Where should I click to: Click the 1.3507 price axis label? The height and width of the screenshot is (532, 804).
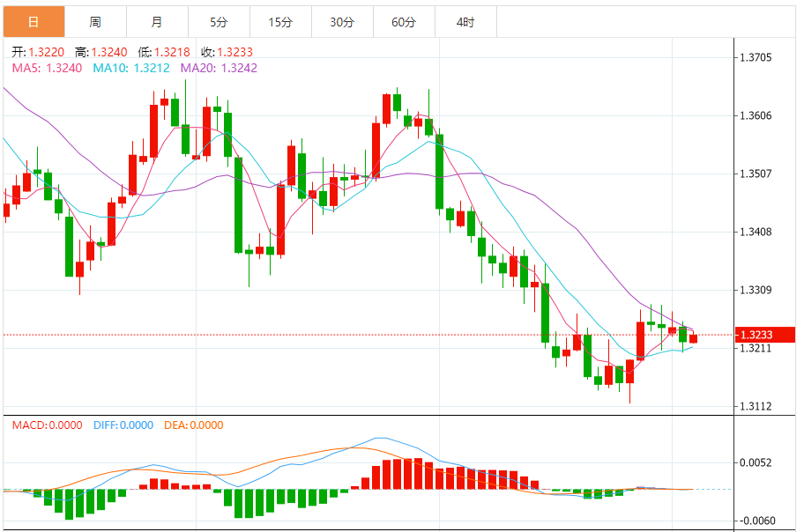pyautogui.click(x=756, y=174)
